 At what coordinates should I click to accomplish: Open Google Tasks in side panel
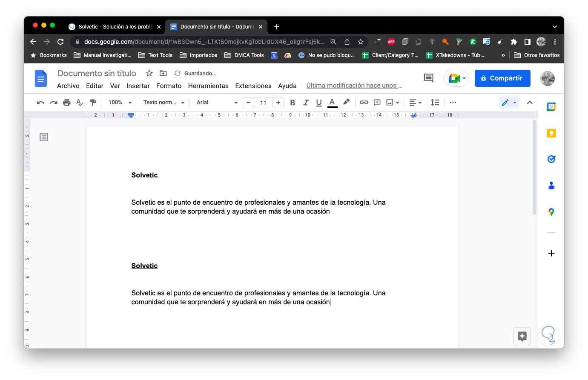click(x=551, y=159)
